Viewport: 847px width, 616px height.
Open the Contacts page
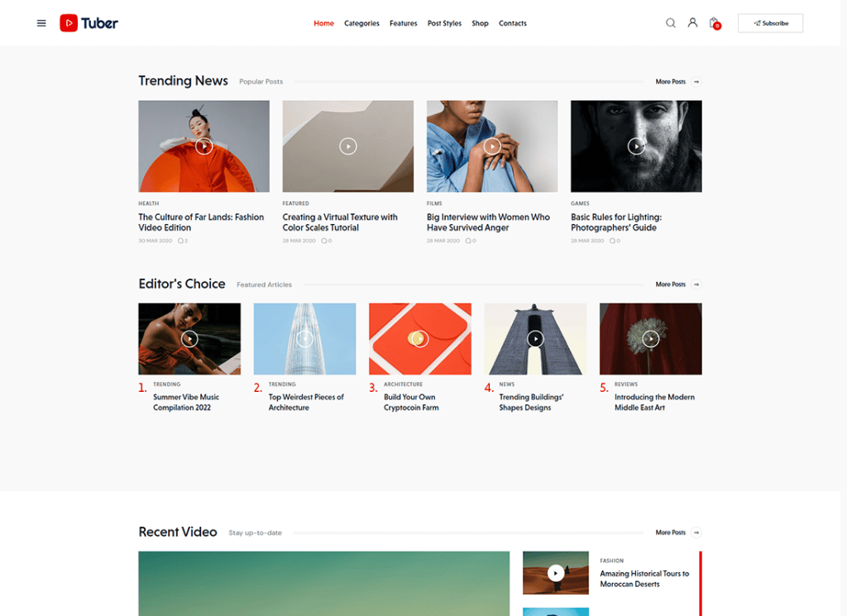(512, 23)
